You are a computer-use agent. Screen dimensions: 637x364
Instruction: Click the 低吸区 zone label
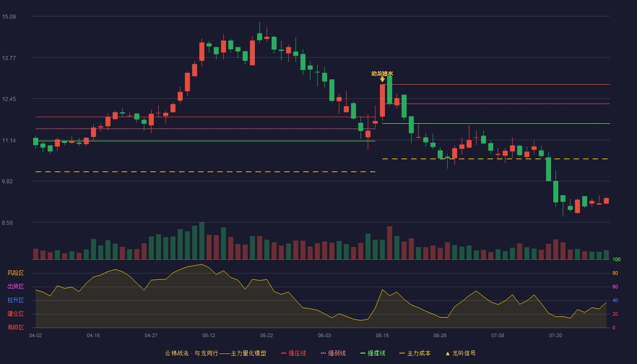point(15,328)
